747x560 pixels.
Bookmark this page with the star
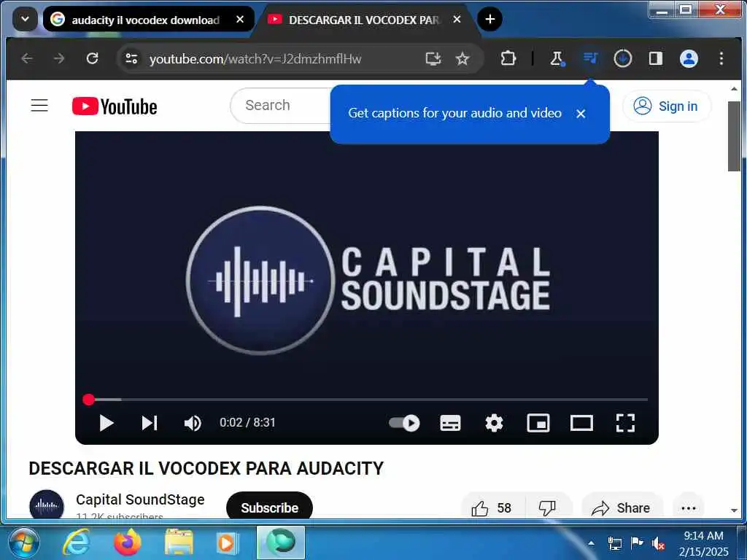pyautogui.click(x=462, y=58)
